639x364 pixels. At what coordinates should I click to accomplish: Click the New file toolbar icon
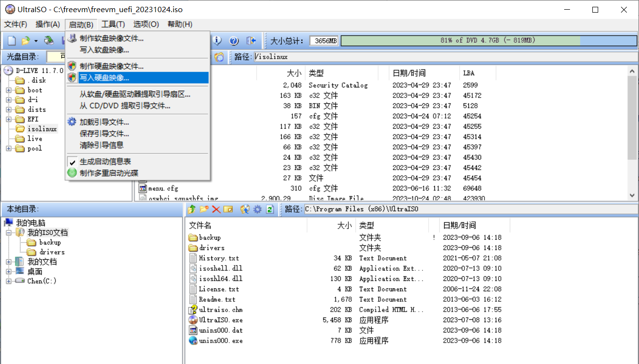(11, 41)
